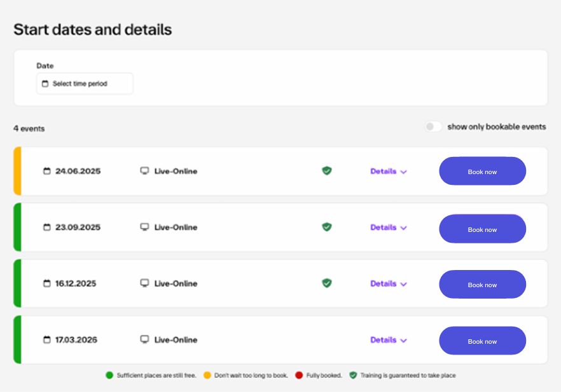Screen dimensions: 561x392
Task: Click the shield checkmark icon for 16.12.2025
Action: pos(326,283)
